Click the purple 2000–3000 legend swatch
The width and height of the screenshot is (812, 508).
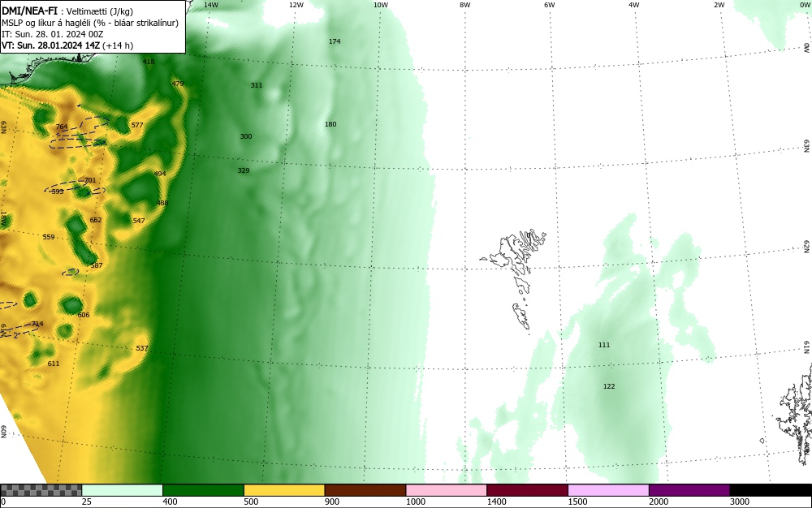tap(689, 490)
